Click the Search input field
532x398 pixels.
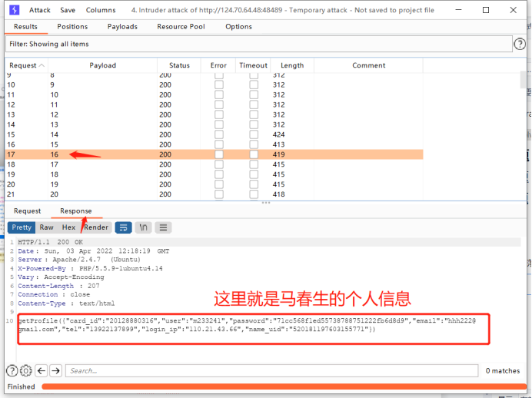click(272, 370)
